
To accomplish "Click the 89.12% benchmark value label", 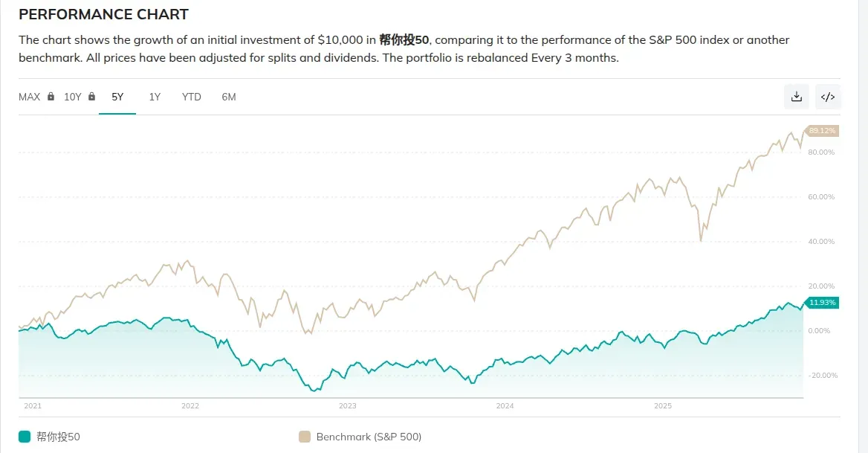I will click(823, 131).
